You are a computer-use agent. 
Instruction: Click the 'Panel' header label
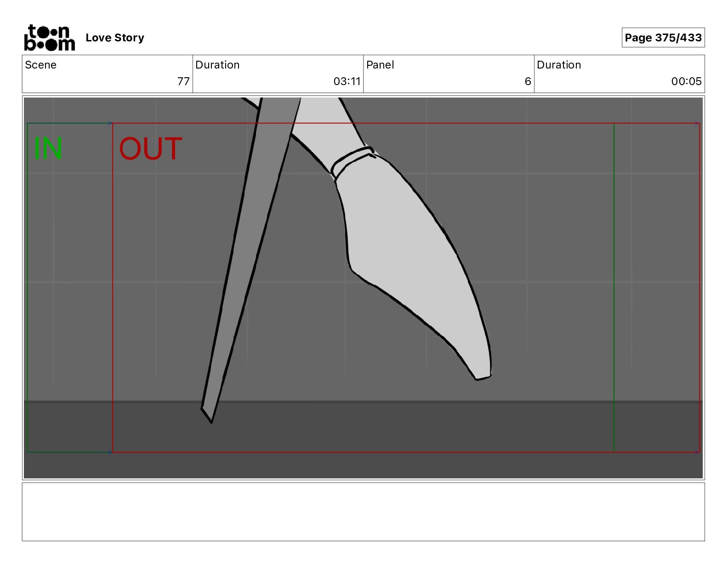point(380,65)
